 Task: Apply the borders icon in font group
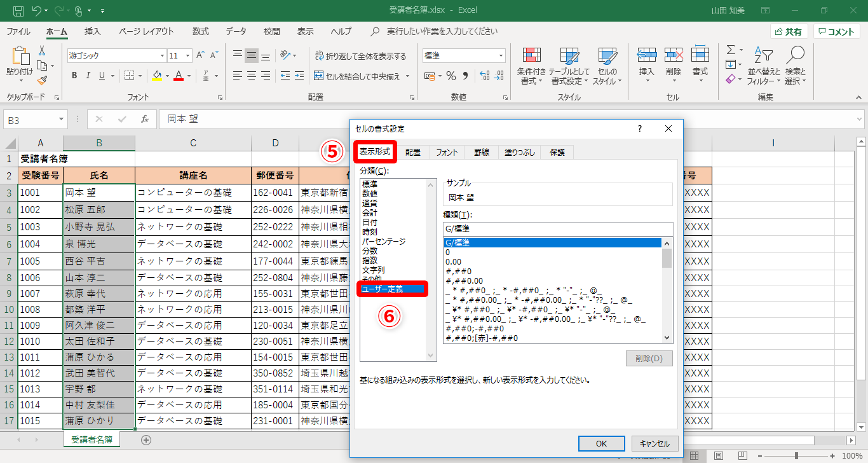pos(128,76)
